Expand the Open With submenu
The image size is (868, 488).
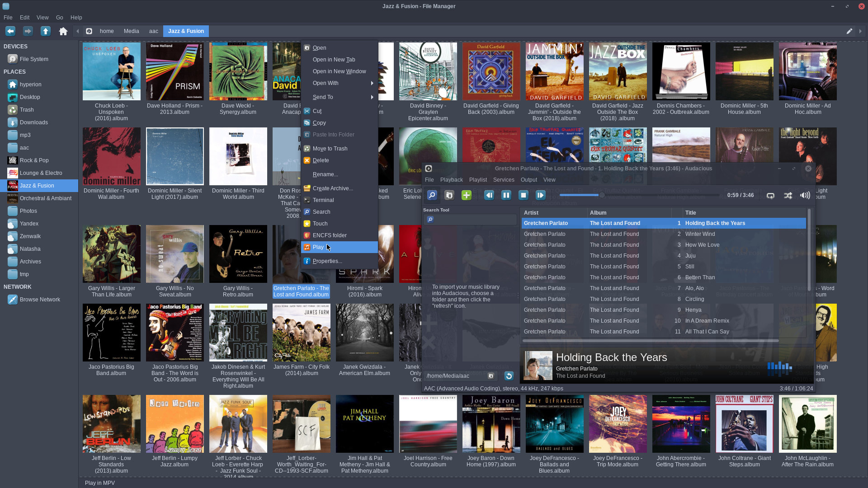[340, 83]
